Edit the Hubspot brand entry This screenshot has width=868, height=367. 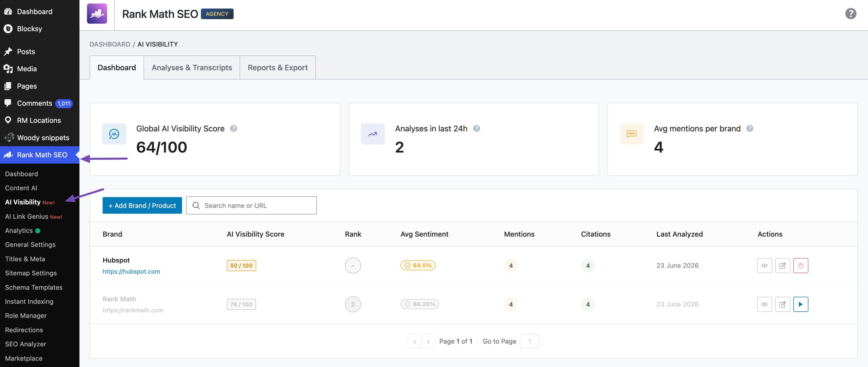pyautogui.click(x=783, y=265)
